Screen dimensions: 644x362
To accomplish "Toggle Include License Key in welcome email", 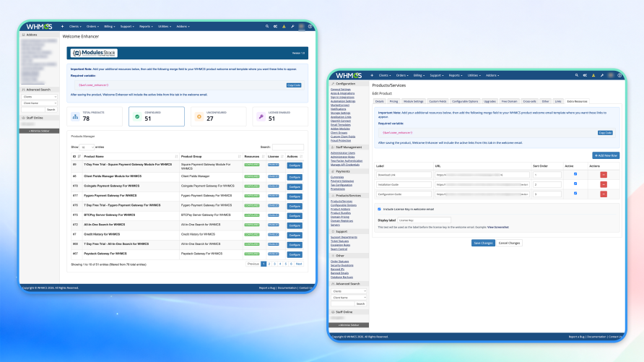I will 379,209.
